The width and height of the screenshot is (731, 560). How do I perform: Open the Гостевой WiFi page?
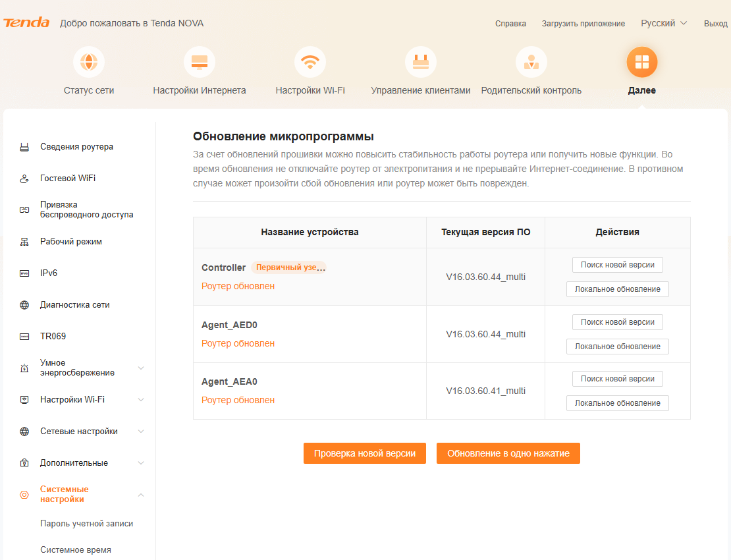point(68,178)
